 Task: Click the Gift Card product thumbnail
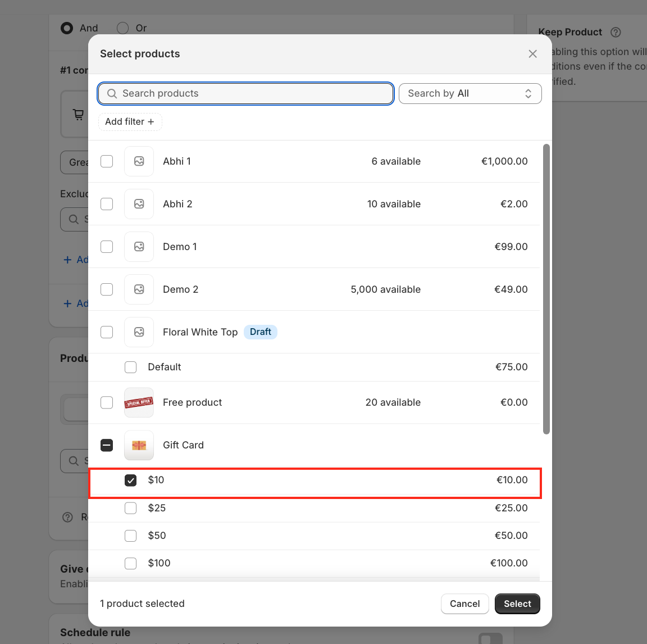[x=139, y=445]
